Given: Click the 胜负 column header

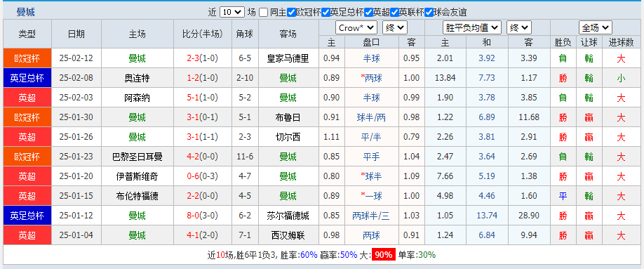Looking at the screenshot, I should [x=563, y=42].
